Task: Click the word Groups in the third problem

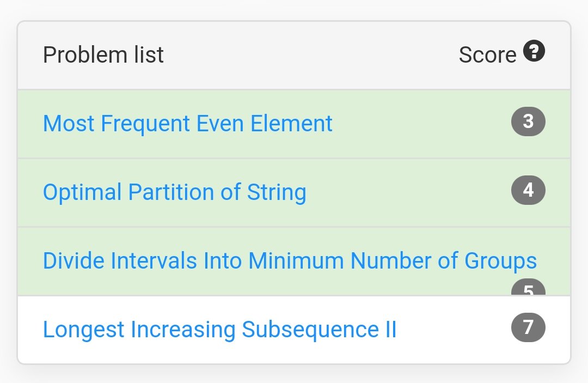Action: pyautogui.click(x=501, y=261)
